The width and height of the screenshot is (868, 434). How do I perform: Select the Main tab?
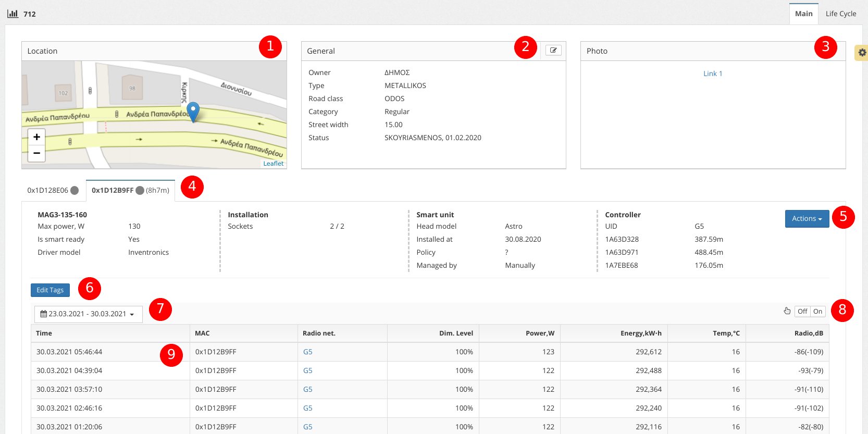(x=803, y=14)
